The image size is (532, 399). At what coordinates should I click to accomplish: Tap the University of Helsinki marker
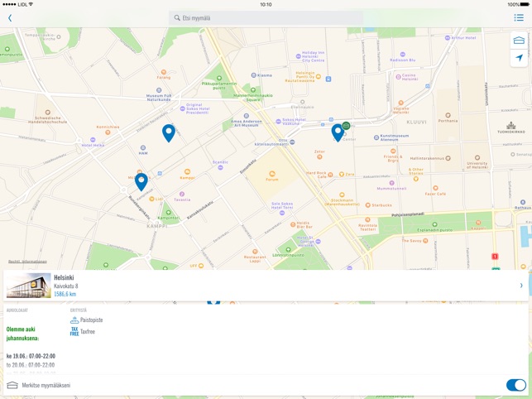click(x=477, y=157)
